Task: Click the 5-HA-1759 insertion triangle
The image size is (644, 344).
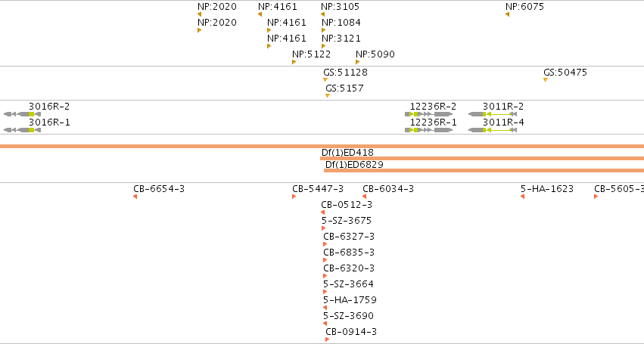Action: [x=325, y=308]
